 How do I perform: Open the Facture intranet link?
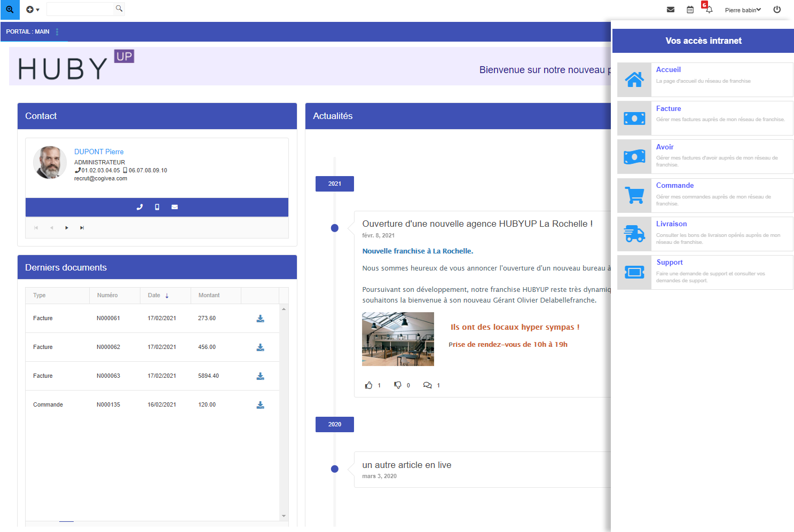coord(669,108)
